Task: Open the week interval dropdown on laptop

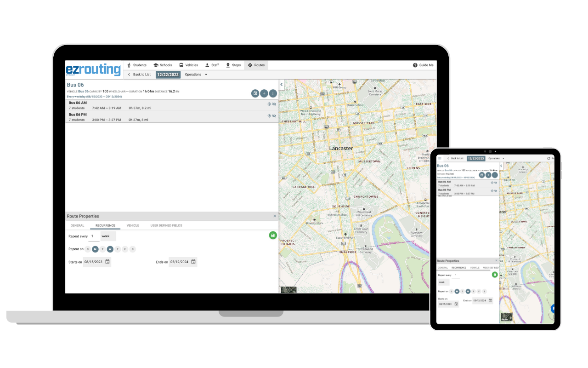Action: (108, 236)
